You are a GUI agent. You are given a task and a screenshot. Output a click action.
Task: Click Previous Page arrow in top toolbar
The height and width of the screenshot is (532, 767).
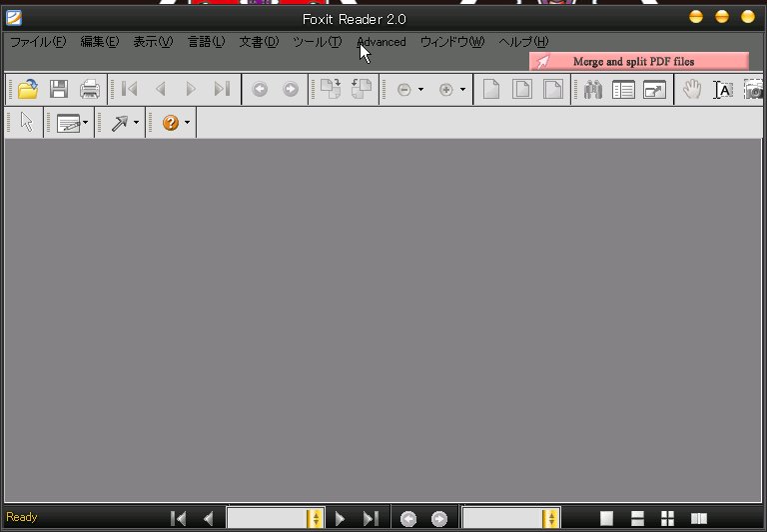161,89
